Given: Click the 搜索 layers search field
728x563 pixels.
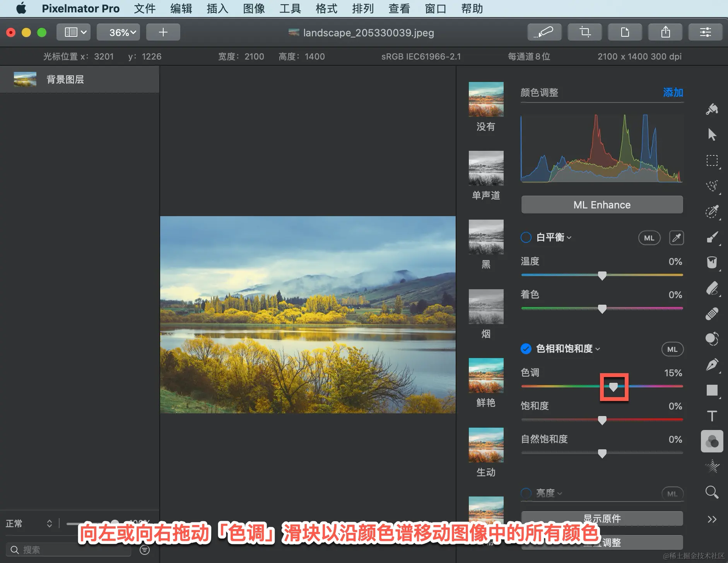Looking at the screenshot, I should click(68, 549).
